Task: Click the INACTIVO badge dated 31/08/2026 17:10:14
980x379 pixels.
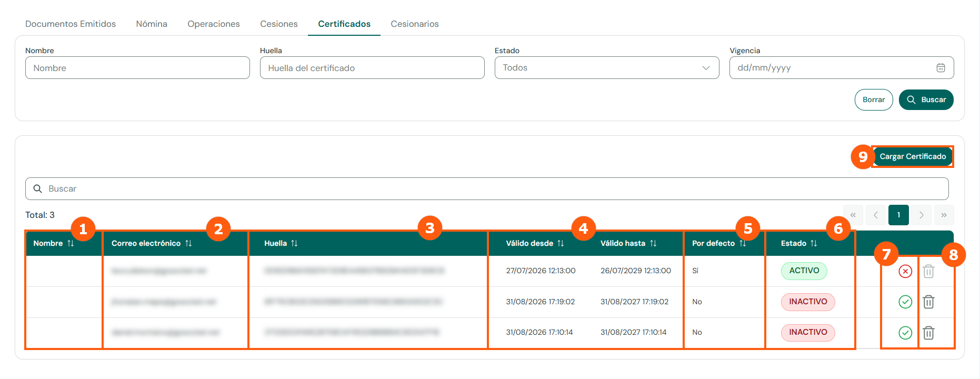Action: pos(808,332)
